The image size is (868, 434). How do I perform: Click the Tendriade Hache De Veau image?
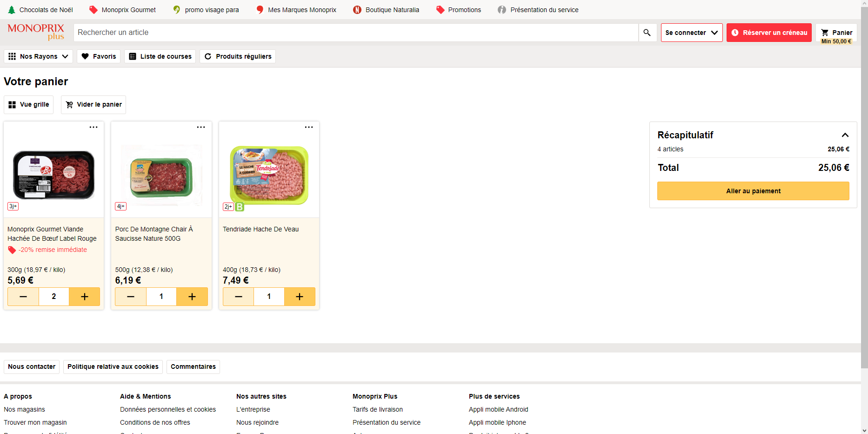click(269, 175)
